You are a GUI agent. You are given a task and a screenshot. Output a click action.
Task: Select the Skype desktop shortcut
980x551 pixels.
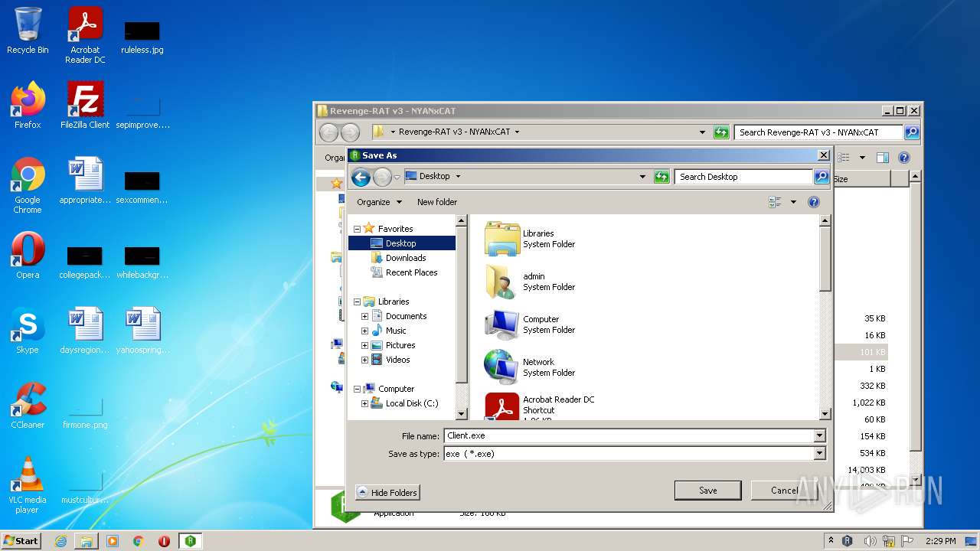click(28, 331)
